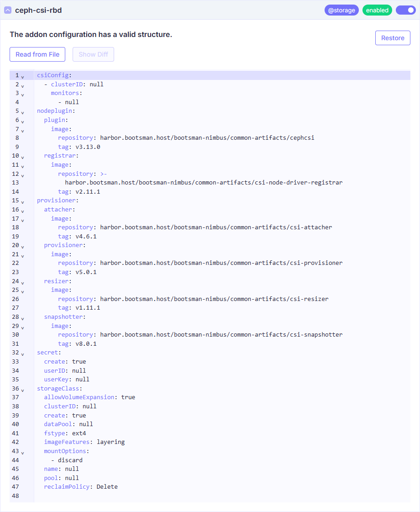Fold the csiConfig block at line 1

(x=22, y=76)
